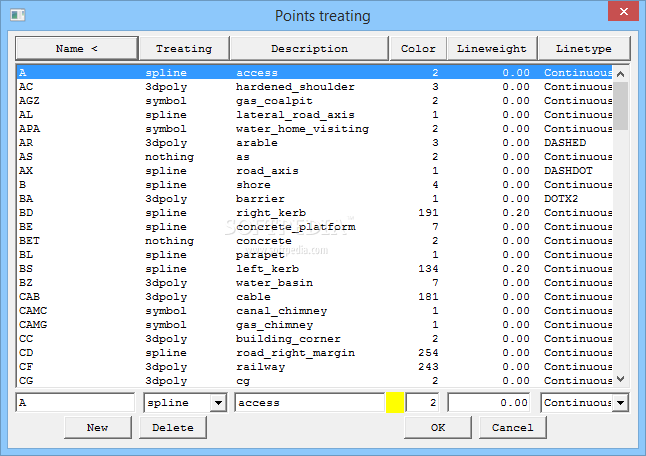Open the spline treating dropdown
Viewport: 646px width, 456px height.
[218, 403]
